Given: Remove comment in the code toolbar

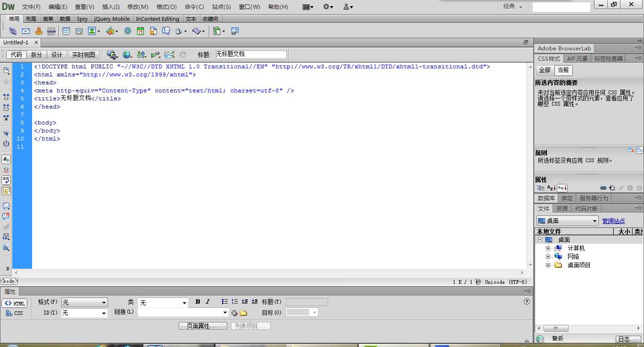Looking at the screenshot, I should tap(6, 216).
